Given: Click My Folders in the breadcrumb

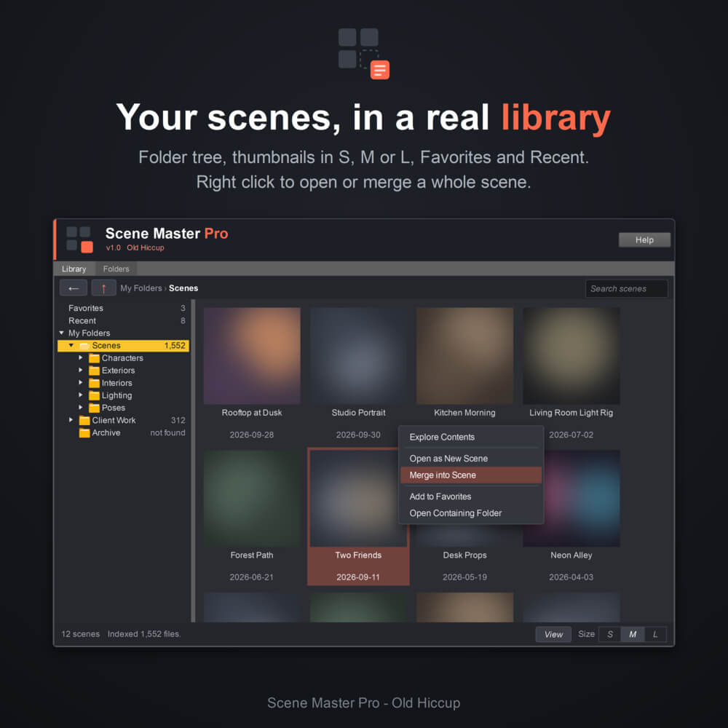Looking at the screenshot, I should (x=141, y=288).
